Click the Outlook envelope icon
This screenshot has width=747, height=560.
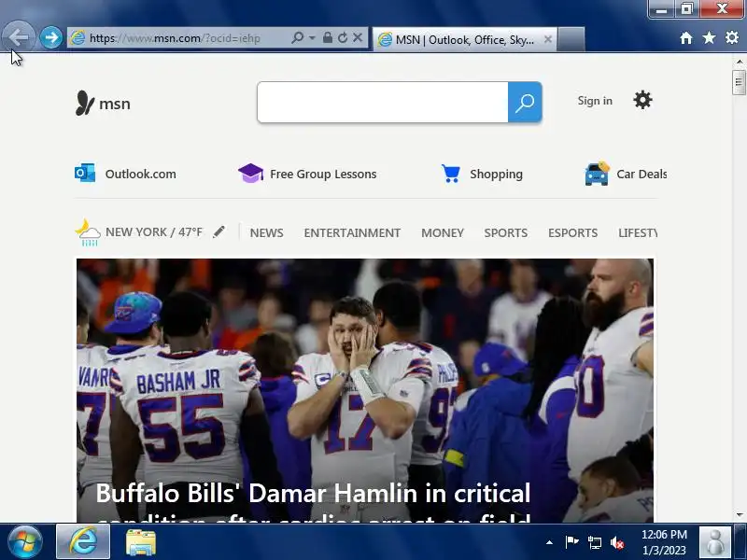click(85, 173)
